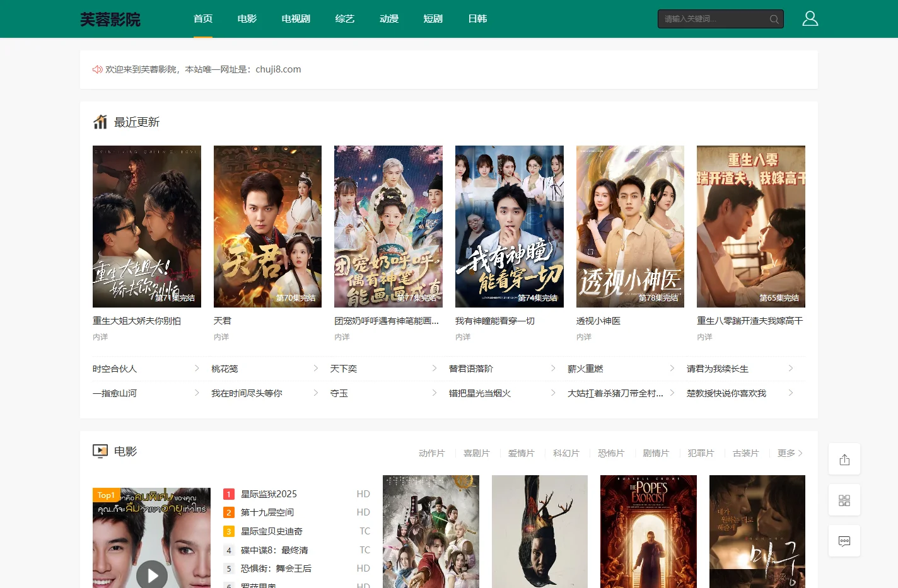
Task: Open poster 重生大姐大娇夫你别怕
Action: 147,227
